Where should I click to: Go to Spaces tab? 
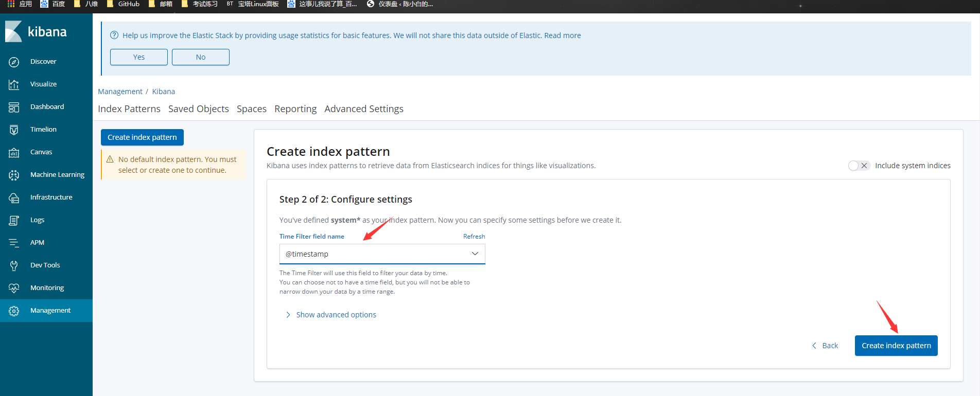[252, 109]
